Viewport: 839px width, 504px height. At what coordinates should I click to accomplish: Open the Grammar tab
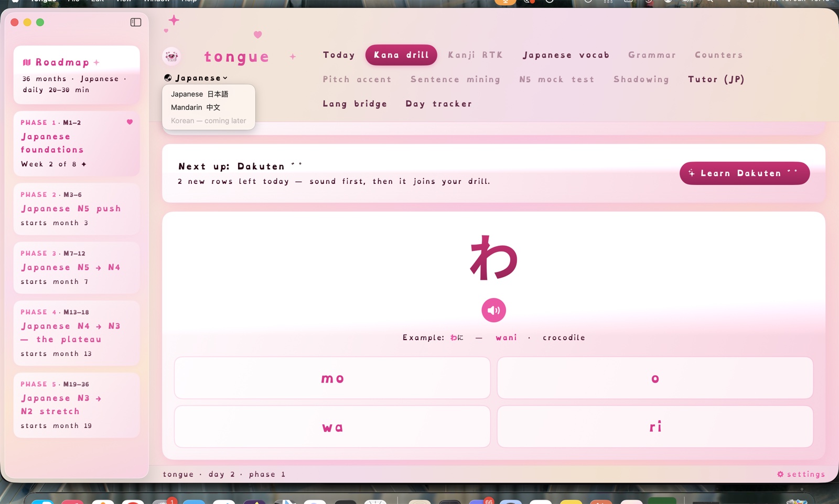click(x=652, y=54)
